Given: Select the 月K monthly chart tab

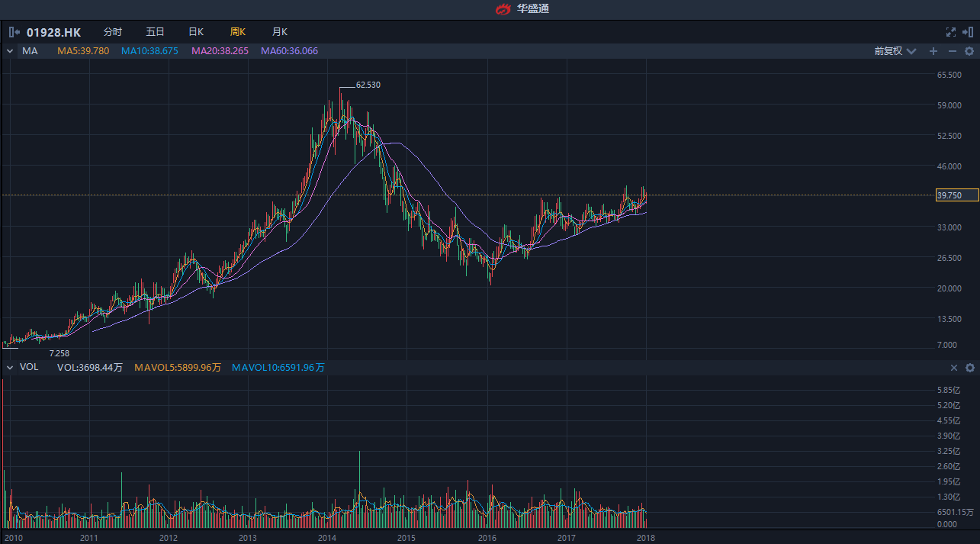Looking at the screenshot, I should click(x=280, y=32).
